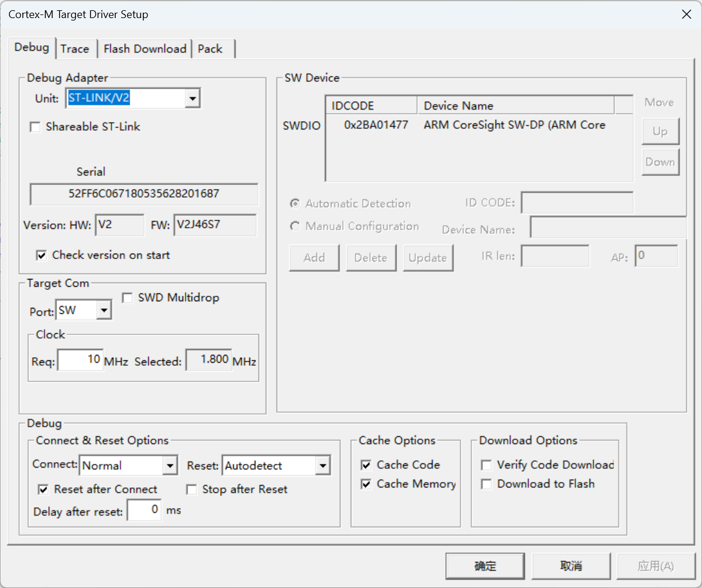The image size is (702, 588).
Task: Select the ARM CoreSight SW-DP device row
Action: pos(470,125)
